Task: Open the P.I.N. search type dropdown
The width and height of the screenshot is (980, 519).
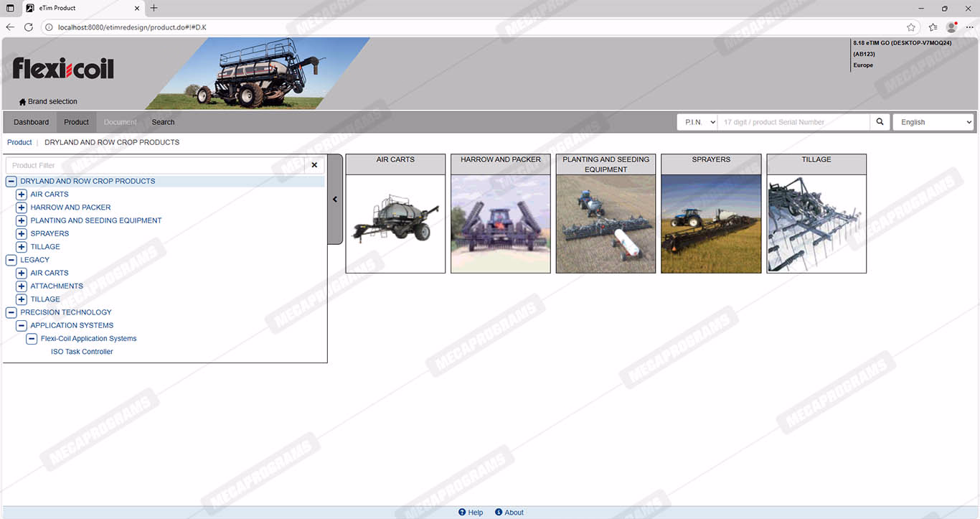Action: click(697, 122)
